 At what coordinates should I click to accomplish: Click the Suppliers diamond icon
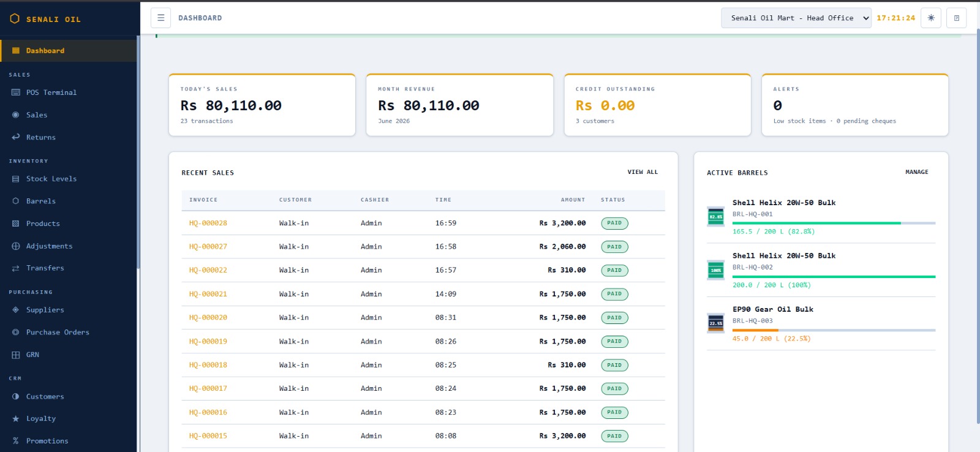(x=16, y=310)
